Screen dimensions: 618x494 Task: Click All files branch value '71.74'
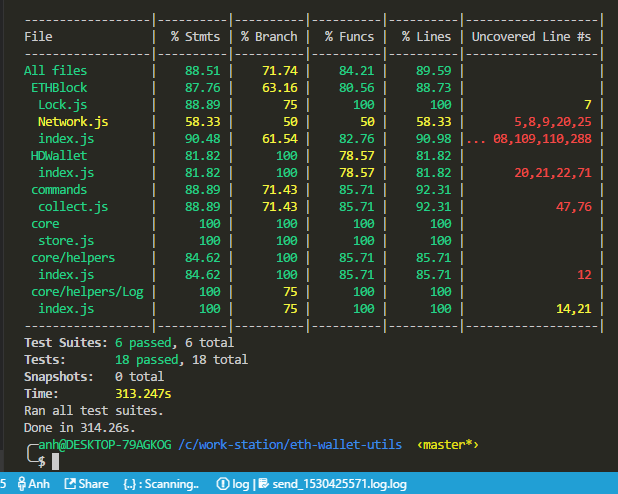pos(280,71)
